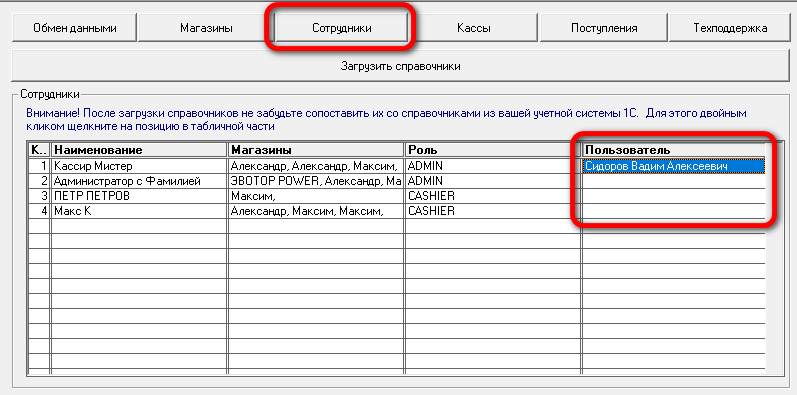This screenshot has height=395, width=797.
Task: Click code cell 2 of Администратор row
Action: pyautogui.click(x=39, y=181)
